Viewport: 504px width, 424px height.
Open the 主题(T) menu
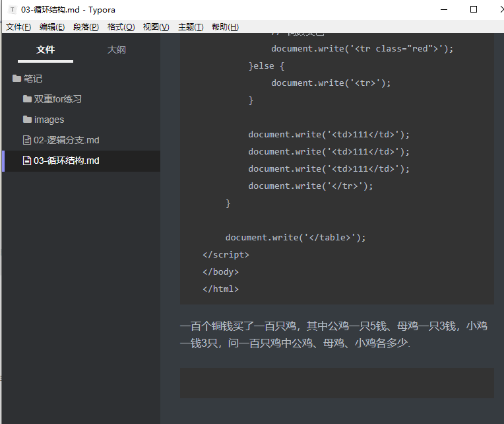tap(191, 27)
